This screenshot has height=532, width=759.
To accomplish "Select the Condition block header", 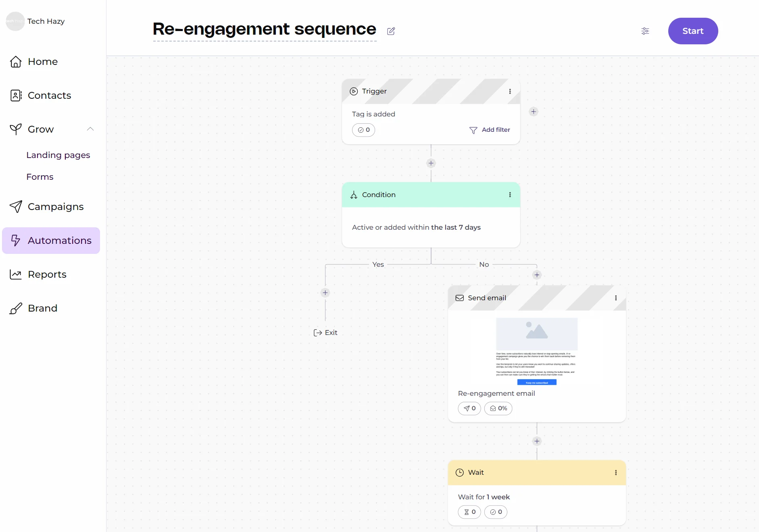I will pos(431,195).
